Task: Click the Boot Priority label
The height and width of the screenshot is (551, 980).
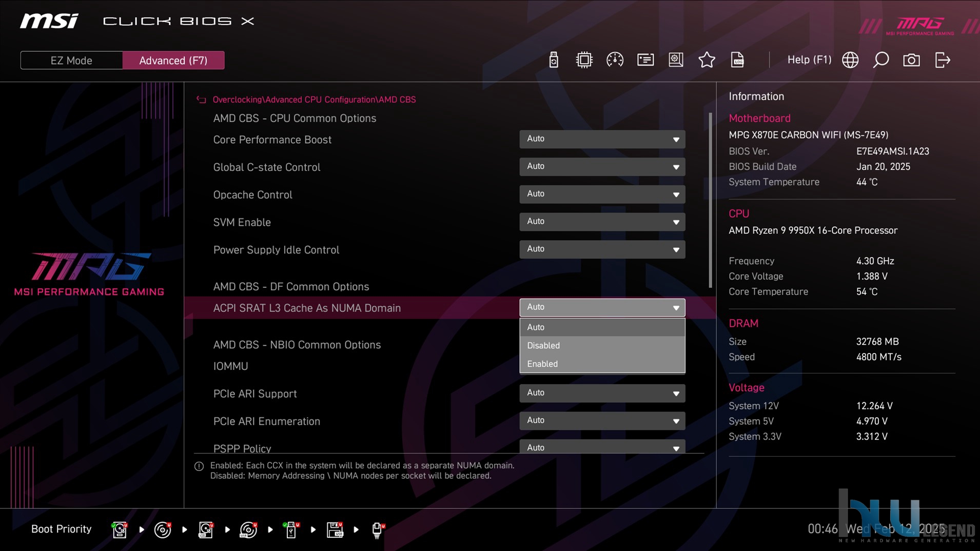Action: (x=61, y=529)
